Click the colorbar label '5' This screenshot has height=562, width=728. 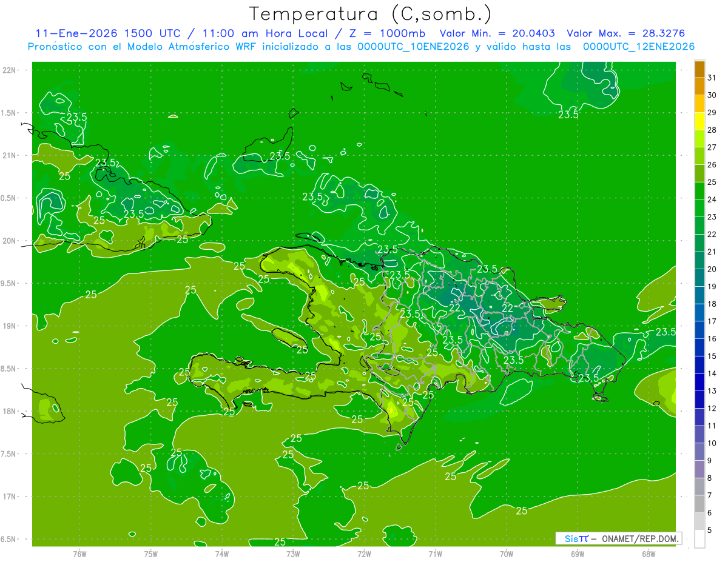[709, 530]
